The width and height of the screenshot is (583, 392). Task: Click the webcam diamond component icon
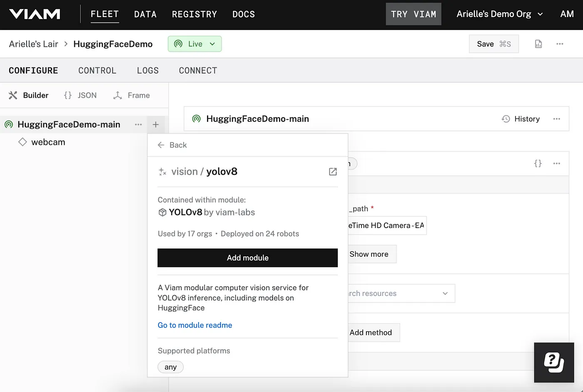tap(22, 142)
